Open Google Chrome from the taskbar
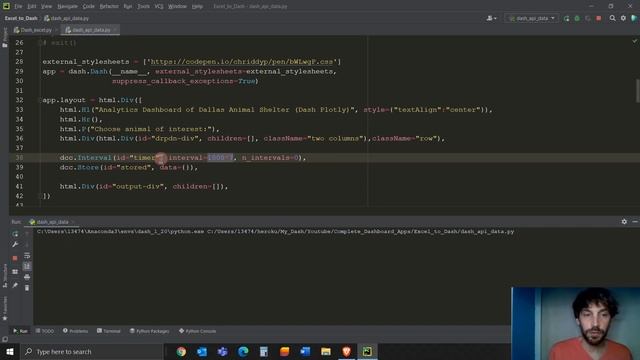This screenshot has height=360, width=640. click(x=181, y=351)
